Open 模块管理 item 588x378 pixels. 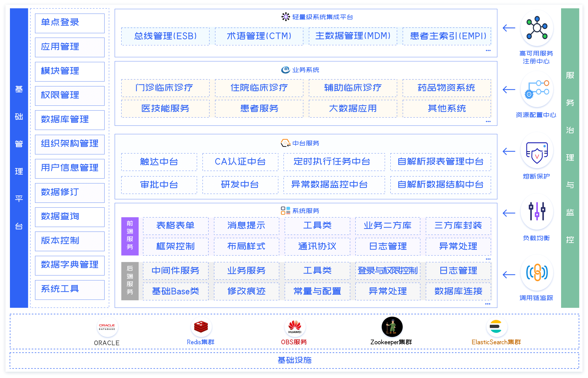point(70,72)
